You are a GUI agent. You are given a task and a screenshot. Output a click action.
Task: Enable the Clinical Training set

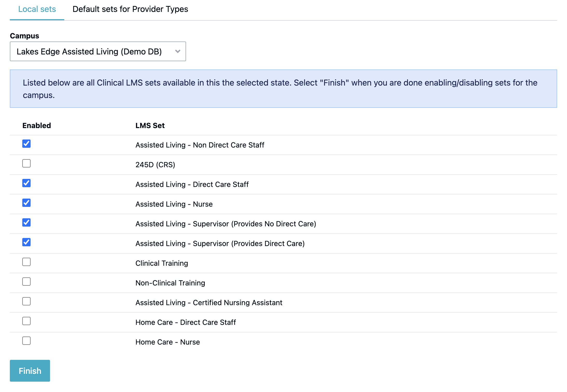(x=26, y=262)
